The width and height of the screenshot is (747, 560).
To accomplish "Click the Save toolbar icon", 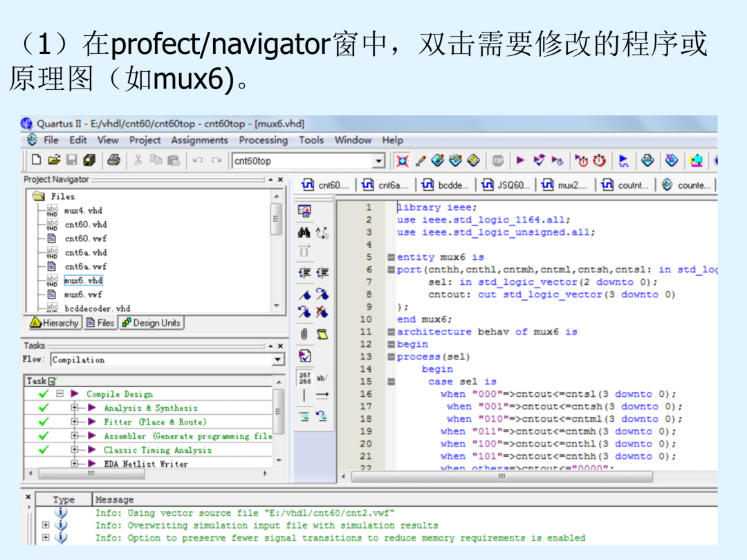I will [x=71, y=160].
